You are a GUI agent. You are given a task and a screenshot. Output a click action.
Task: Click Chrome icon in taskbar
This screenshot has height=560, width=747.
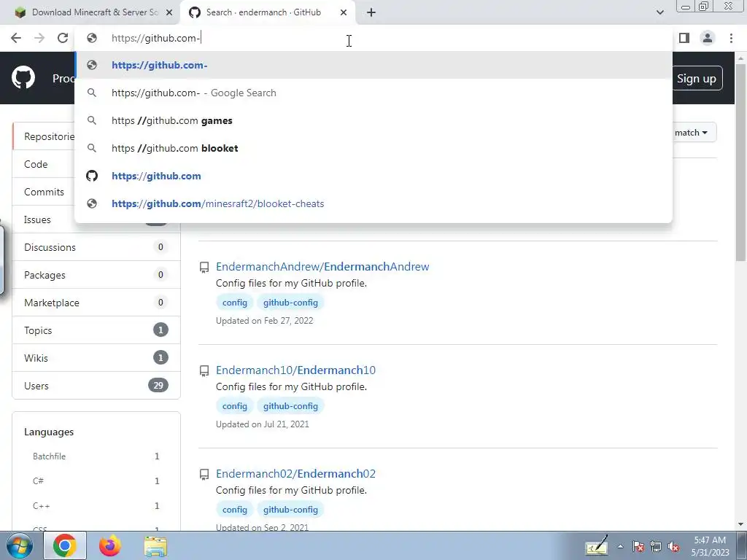coord(65,545)
